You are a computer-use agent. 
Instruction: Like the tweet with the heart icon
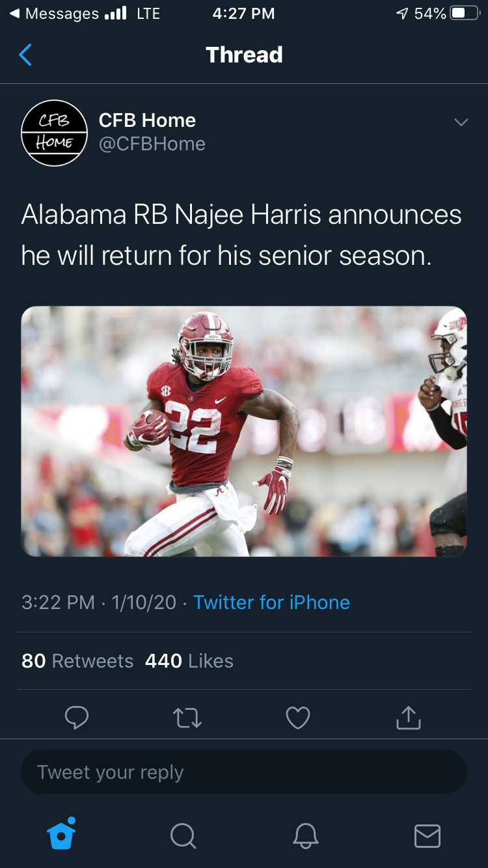(298, 718)
